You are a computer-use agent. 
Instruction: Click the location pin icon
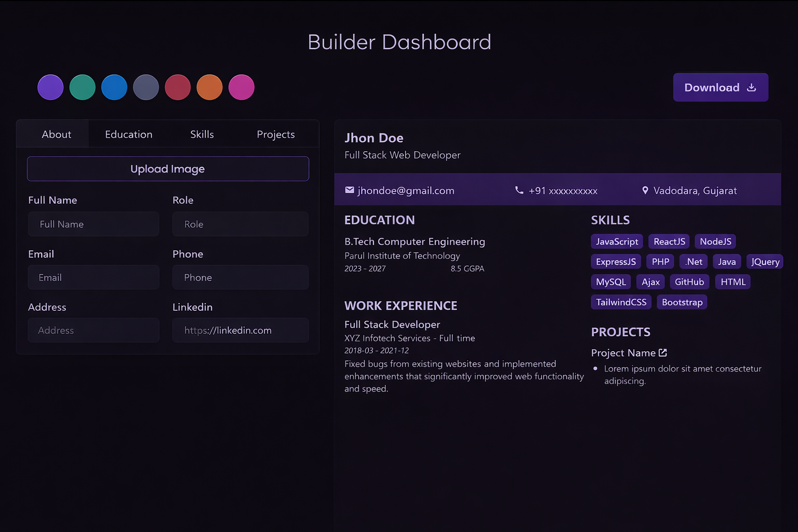click(x=645, y=190)
